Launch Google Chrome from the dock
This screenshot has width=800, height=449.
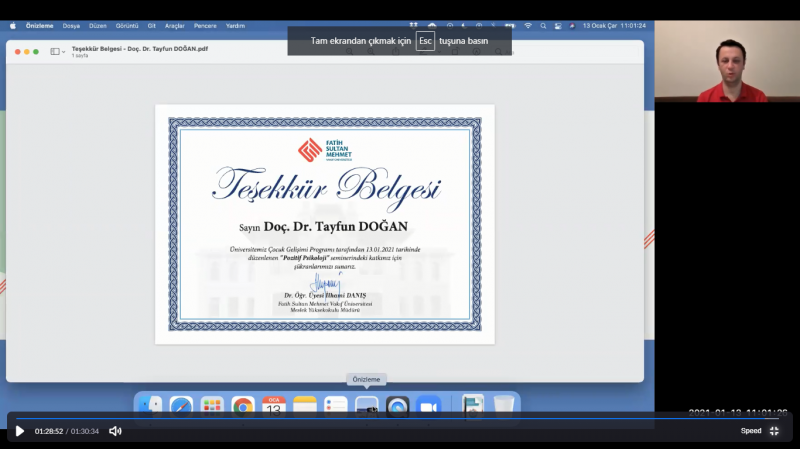pyautogui.click(x=242, y=406)
